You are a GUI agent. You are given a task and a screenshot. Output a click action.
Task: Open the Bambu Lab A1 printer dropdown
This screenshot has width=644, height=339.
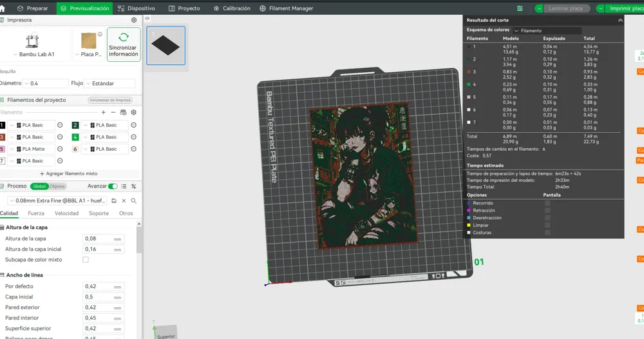click(33, 54)
